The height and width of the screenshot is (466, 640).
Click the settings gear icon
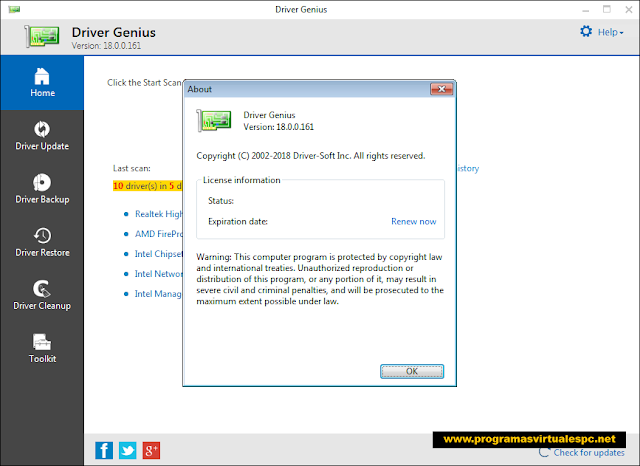[x=586, y=31]
